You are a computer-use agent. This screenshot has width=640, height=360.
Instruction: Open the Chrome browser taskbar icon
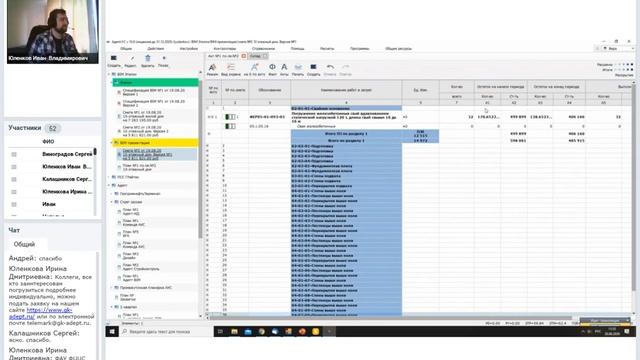(x=261, y=331)
